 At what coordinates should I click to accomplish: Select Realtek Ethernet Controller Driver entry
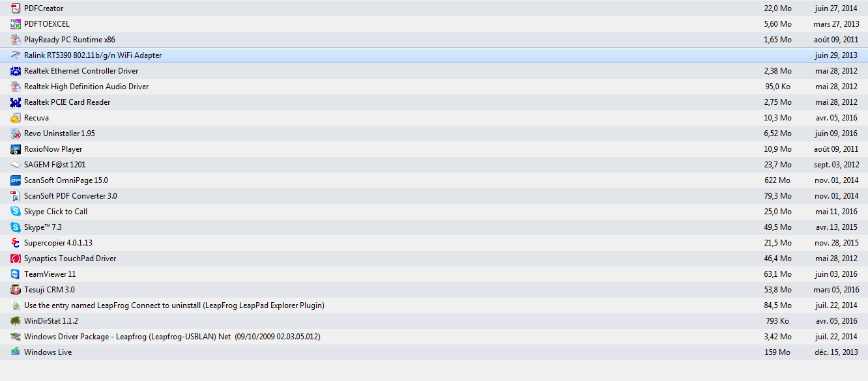coord(81,71)
